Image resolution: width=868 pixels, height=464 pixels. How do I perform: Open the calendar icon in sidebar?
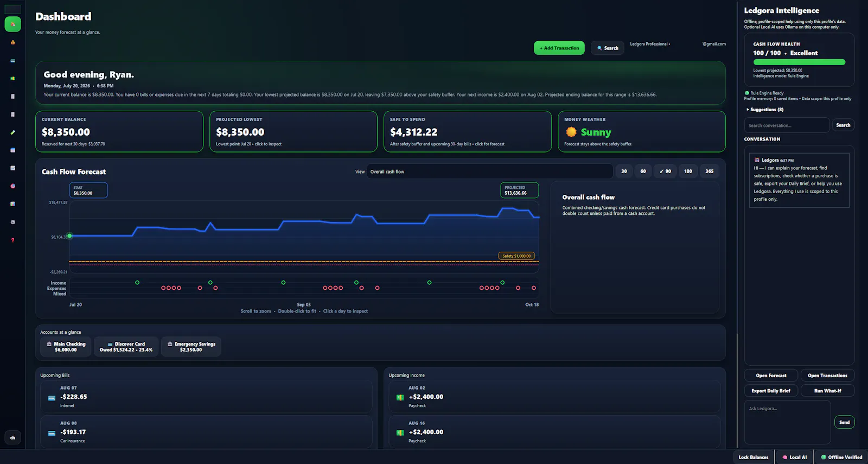(12, 150)
